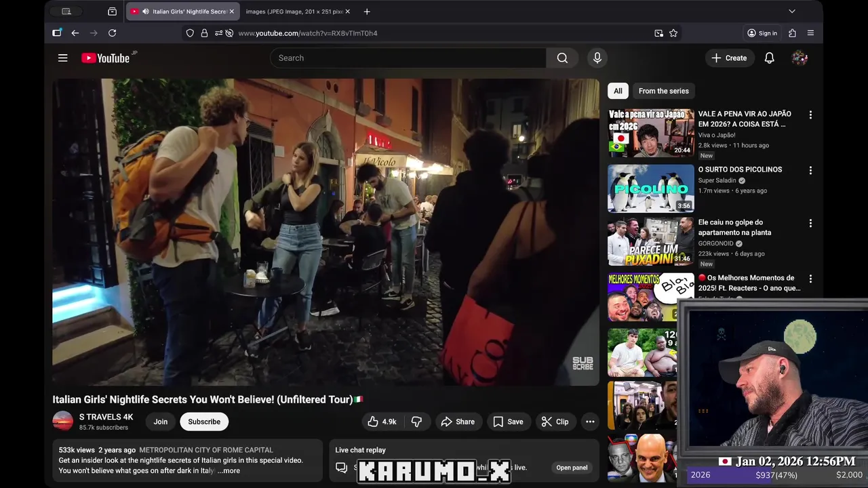Screen dimensions: 868x488
Task: Reload the page in the browser
Action: pyautogui.click(x=112, y=33)
